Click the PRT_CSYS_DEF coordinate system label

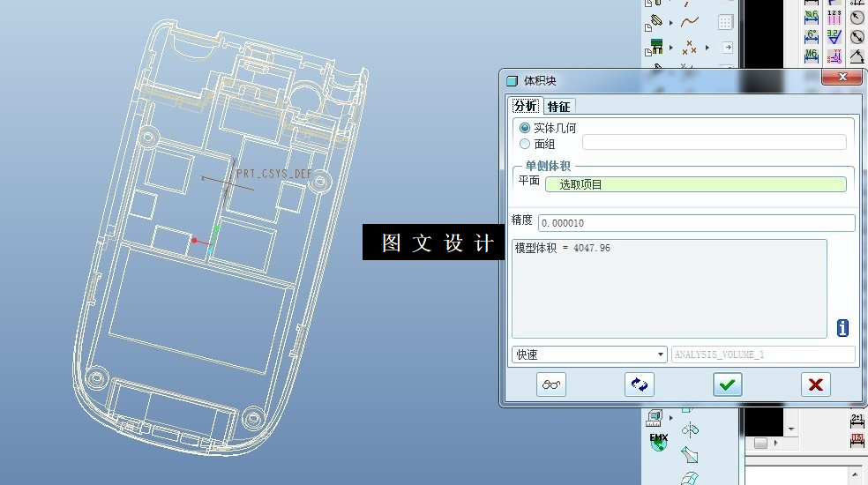click(274, 174)
